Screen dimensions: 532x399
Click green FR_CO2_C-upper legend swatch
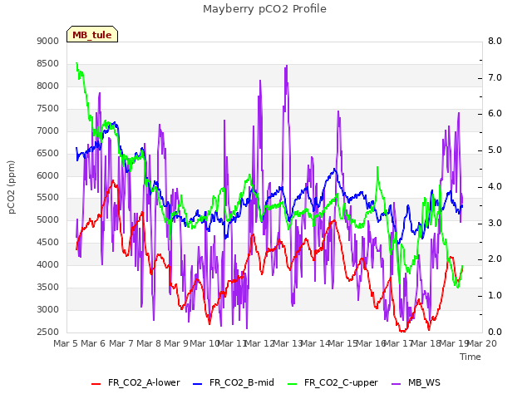tap(292, 383)
